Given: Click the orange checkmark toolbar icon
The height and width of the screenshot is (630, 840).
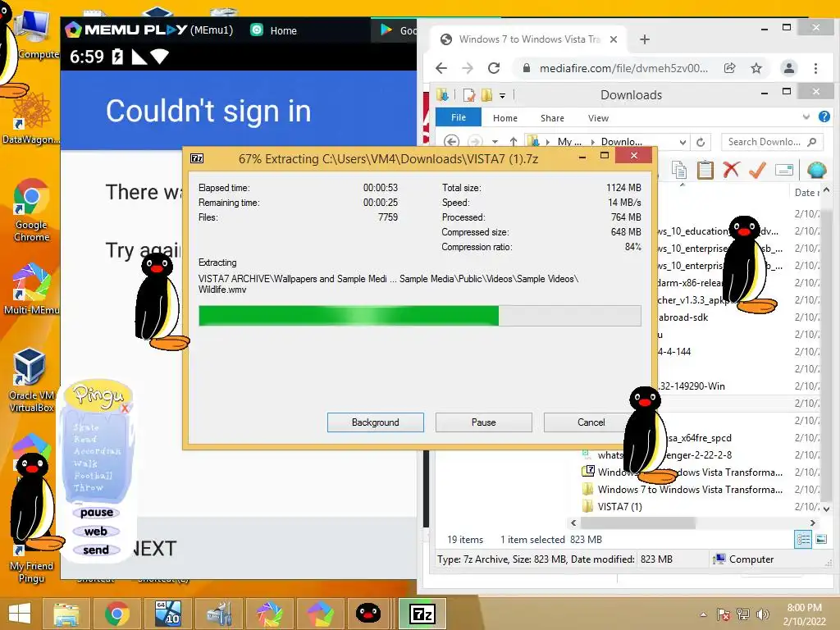Looking at the screenshot, I should 757,171.
